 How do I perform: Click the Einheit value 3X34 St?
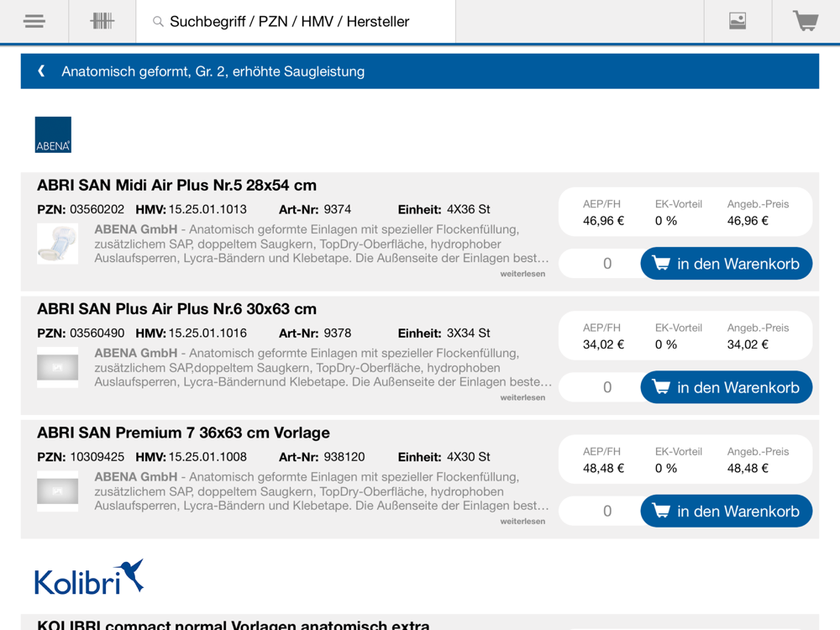[469, 333]
